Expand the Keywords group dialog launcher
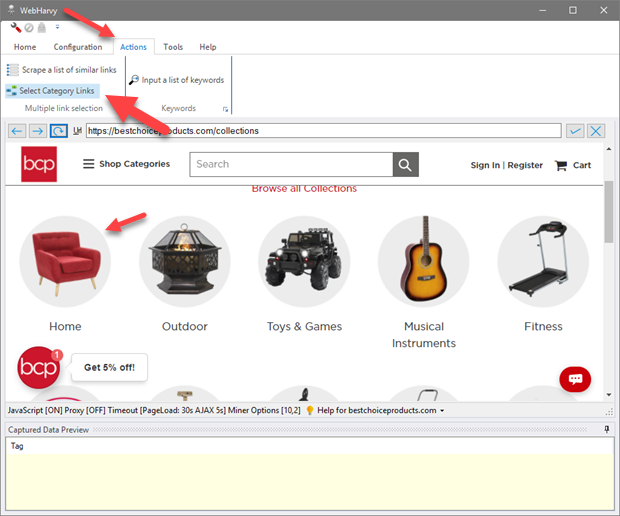Screen dimensions: 620x516 (x=226, y=108)
